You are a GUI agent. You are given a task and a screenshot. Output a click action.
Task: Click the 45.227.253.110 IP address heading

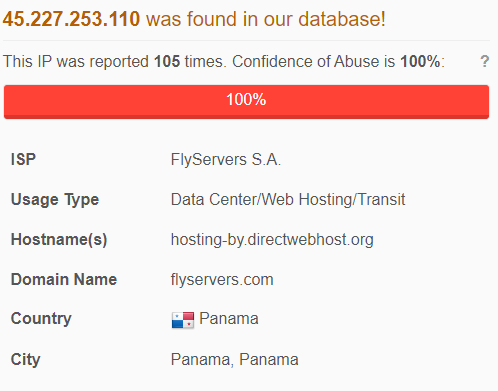(x=71, y=19)
